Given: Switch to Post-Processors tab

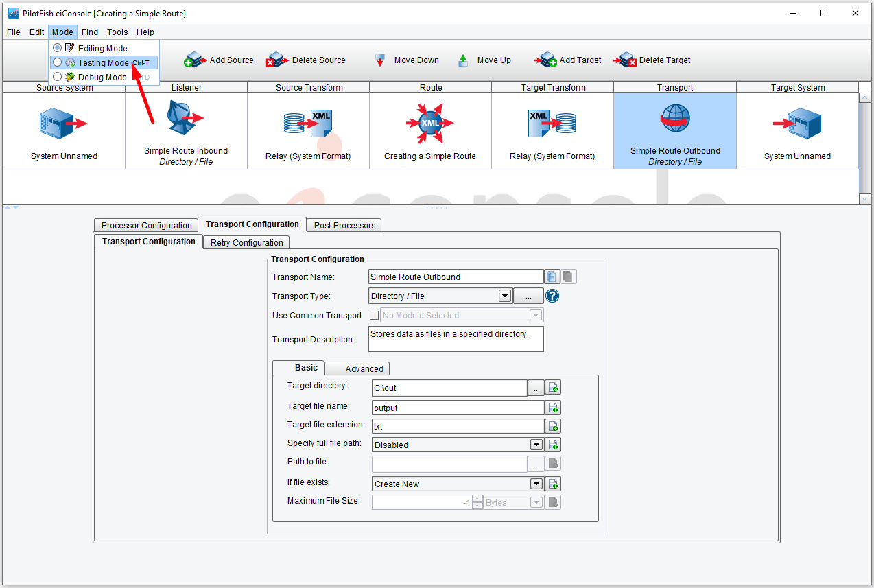Looking at the screenshot, I should click(x=344, y=225).
